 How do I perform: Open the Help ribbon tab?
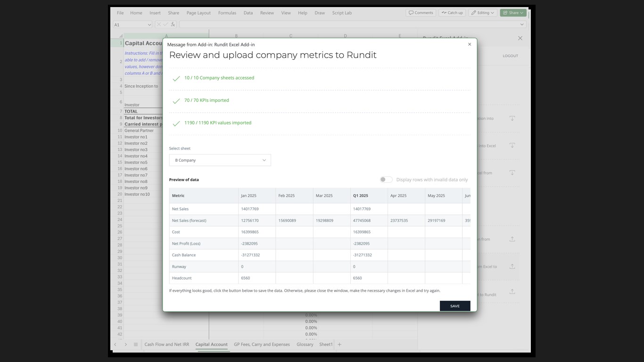[303, 13]
